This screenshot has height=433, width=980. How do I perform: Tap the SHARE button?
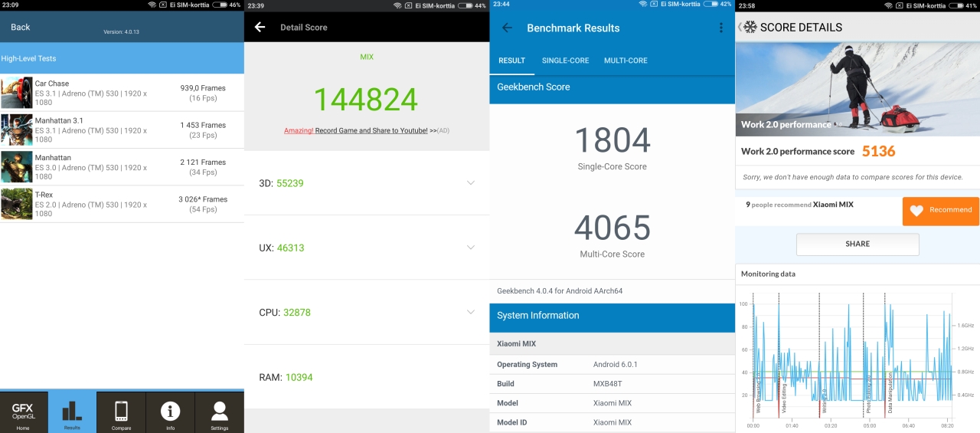point(857,244)
